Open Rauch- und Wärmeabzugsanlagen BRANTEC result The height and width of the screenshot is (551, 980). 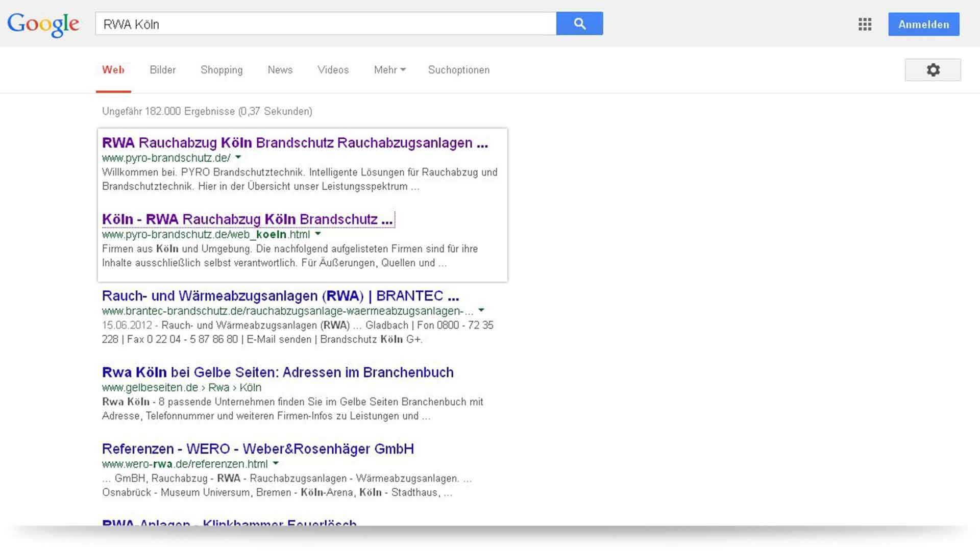tap(280, 296)
